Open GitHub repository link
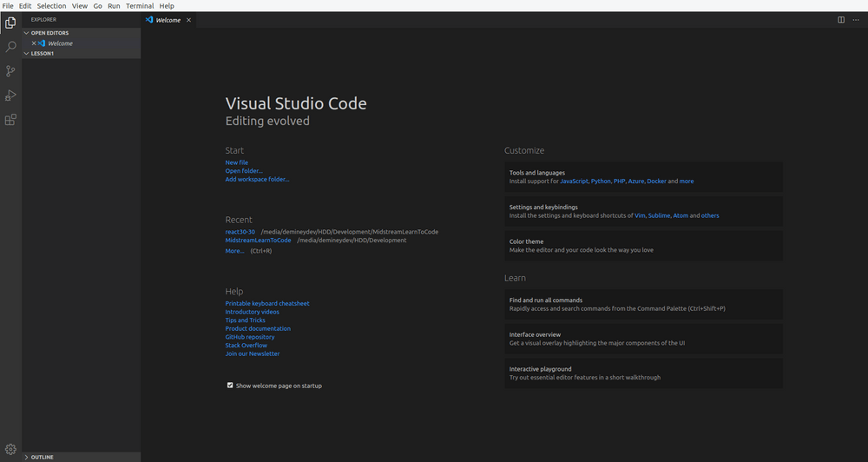 (x=250, y=336)
